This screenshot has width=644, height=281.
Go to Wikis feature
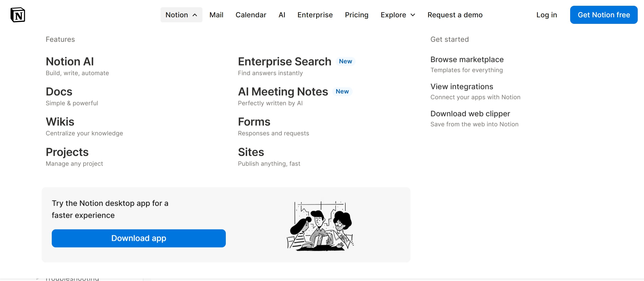(x=84, y=126)
